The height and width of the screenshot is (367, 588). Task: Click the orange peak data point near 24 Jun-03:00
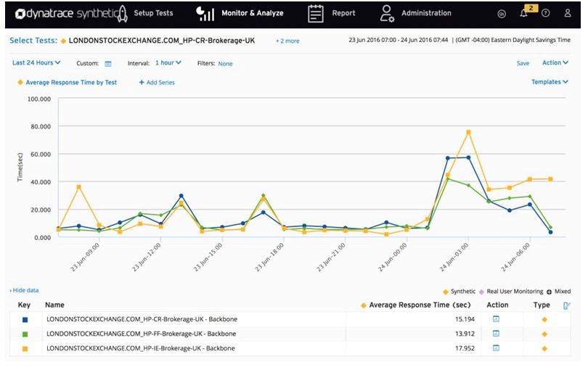[468, 132]
